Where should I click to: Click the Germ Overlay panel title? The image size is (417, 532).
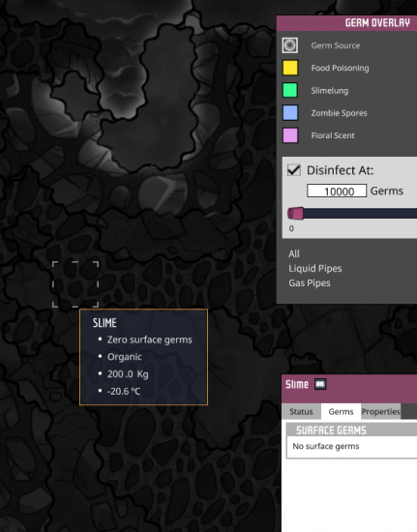pos(377,23)
